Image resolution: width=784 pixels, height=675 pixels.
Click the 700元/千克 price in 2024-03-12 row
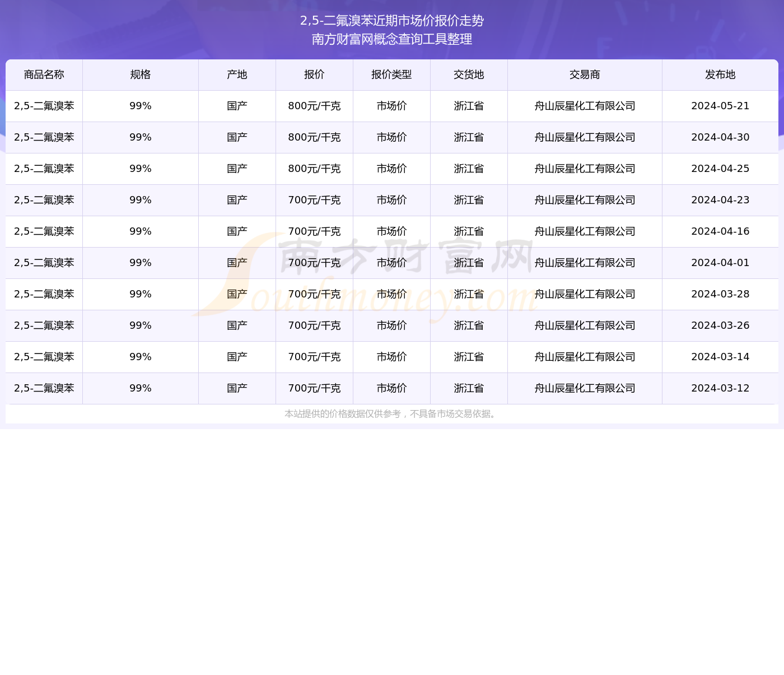point(314,389)
